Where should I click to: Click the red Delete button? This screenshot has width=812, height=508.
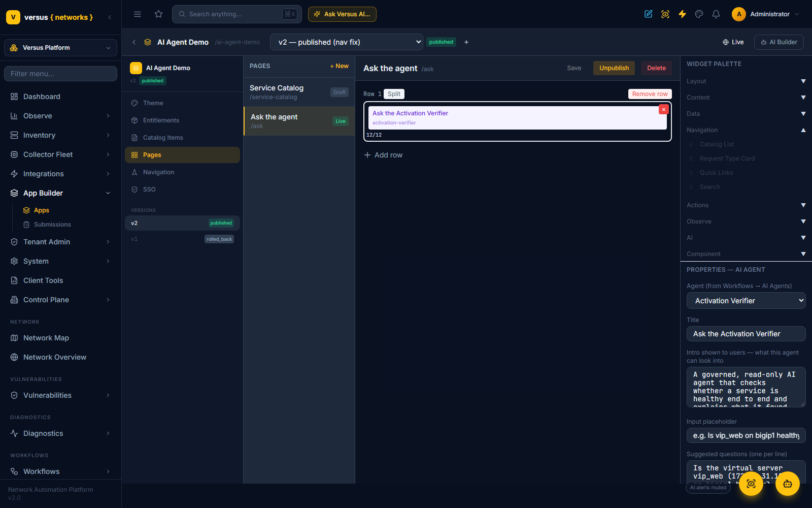click(x=656, y=68)
